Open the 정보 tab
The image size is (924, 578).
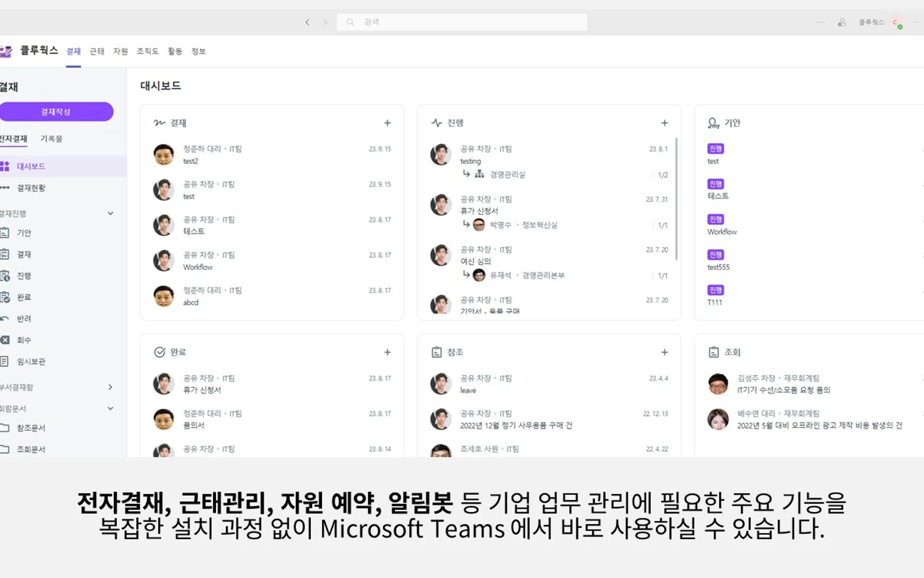199,51
